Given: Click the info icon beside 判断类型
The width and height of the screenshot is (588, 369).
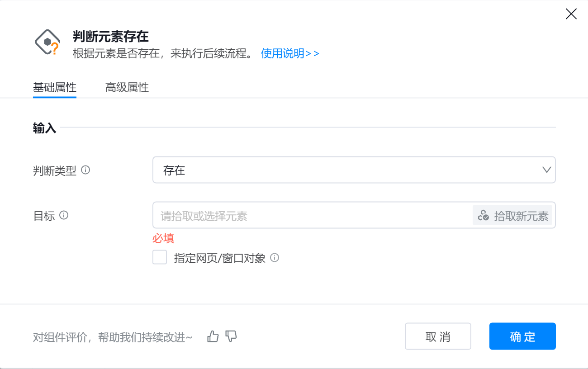Looking at the screenshot, I should click(85, 170).
